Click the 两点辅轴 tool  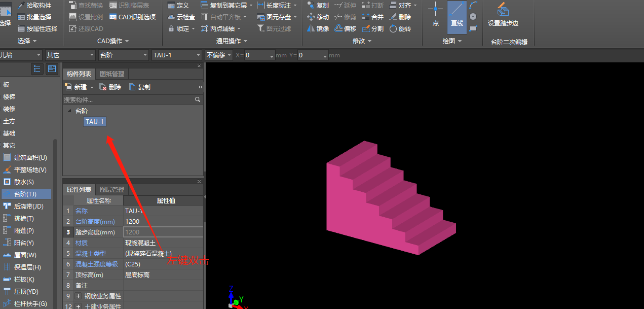point(220,29)
